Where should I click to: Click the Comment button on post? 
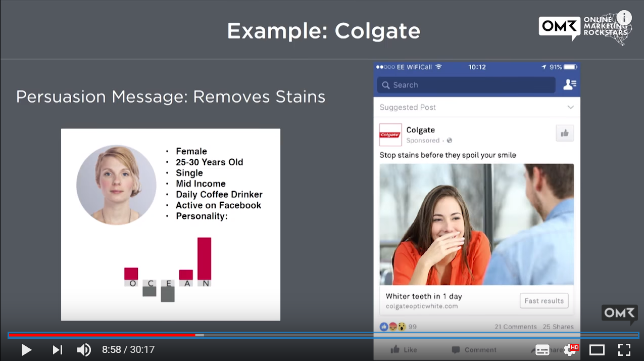coord(474,349)
